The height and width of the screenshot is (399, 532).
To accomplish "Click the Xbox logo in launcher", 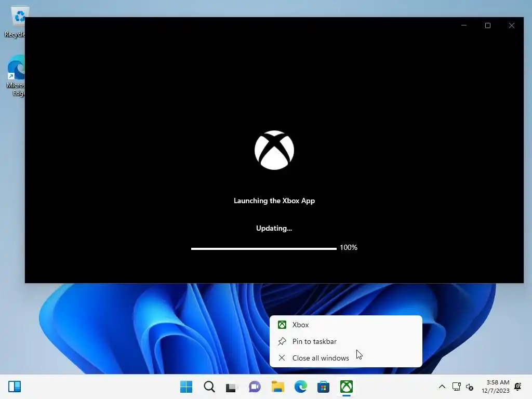I will click(274, 150).
